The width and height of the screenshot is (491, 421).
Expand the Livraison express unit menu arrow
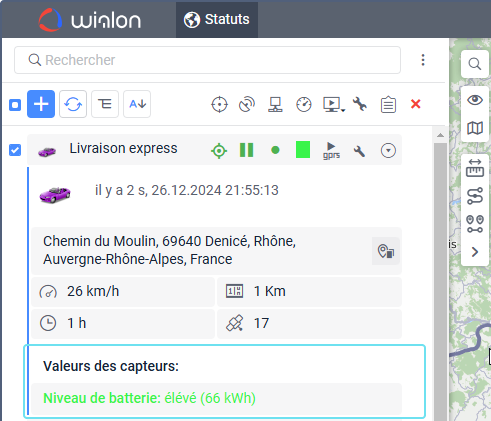tap(388, 150)
